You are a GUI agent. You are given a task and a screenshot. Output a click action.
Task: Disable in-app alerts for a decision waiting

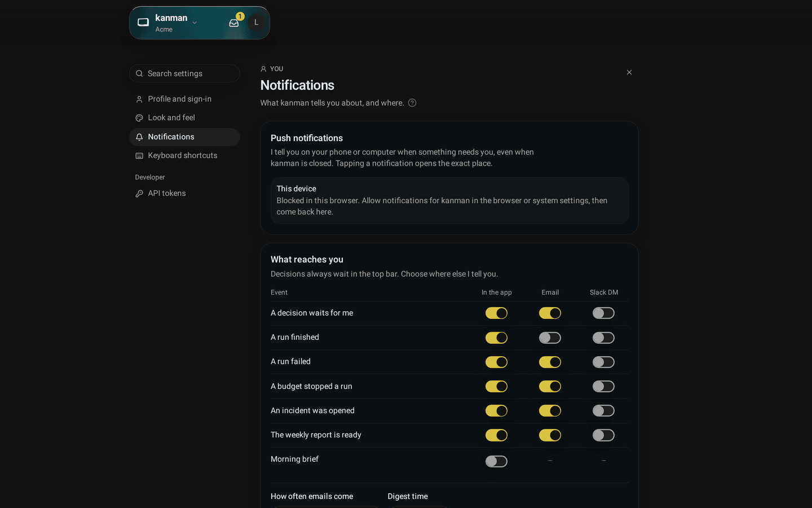(496, 313)
